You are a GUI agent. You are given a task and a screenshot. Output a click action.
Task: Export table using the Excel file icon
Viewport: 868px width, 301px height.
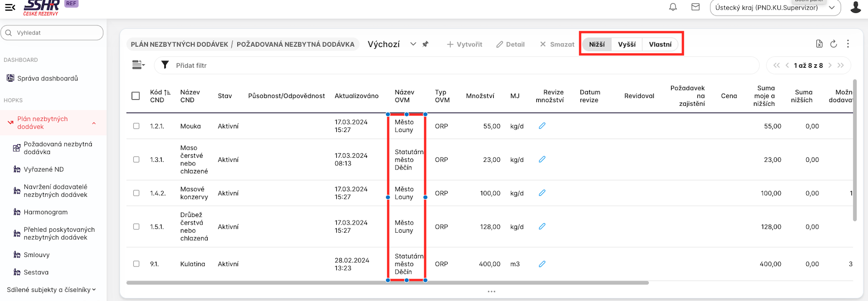coord(819,44)
